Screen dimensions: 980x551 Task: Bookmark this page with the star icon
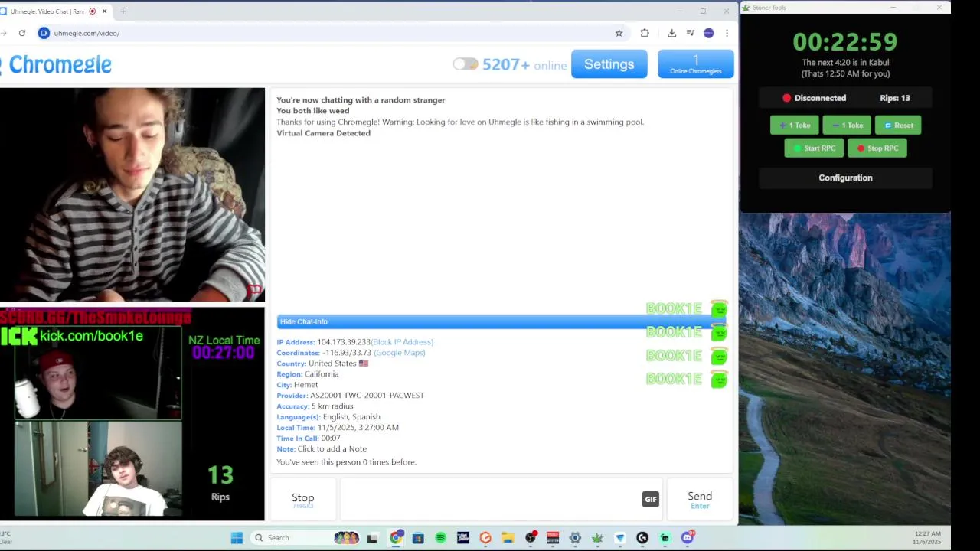619,33
